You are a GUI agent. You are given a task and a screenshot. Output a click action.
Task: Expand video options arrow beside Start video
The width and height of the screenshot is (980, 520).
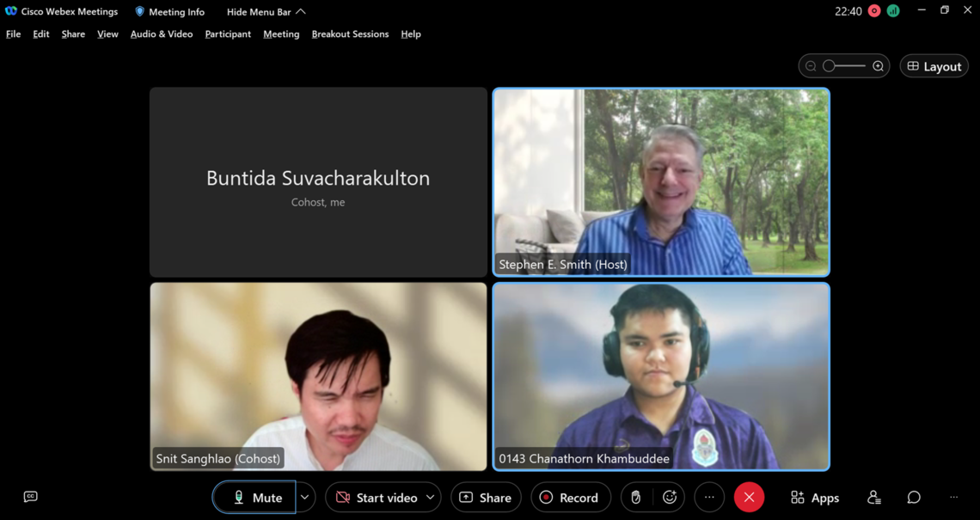(430, 498)
